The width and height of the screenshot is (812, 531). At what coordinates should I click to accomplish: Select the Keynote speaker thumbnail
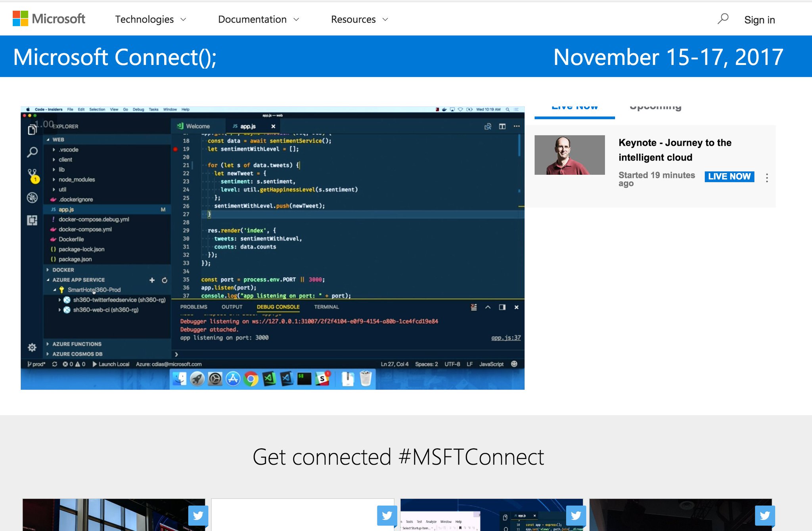[x=569, y=155]
